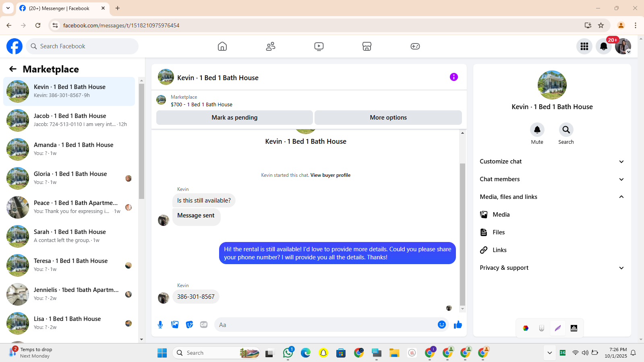The height and width of the screenshot is (362, 644).
Task: Show hidden system tray icons chevron
Action: 549,353
